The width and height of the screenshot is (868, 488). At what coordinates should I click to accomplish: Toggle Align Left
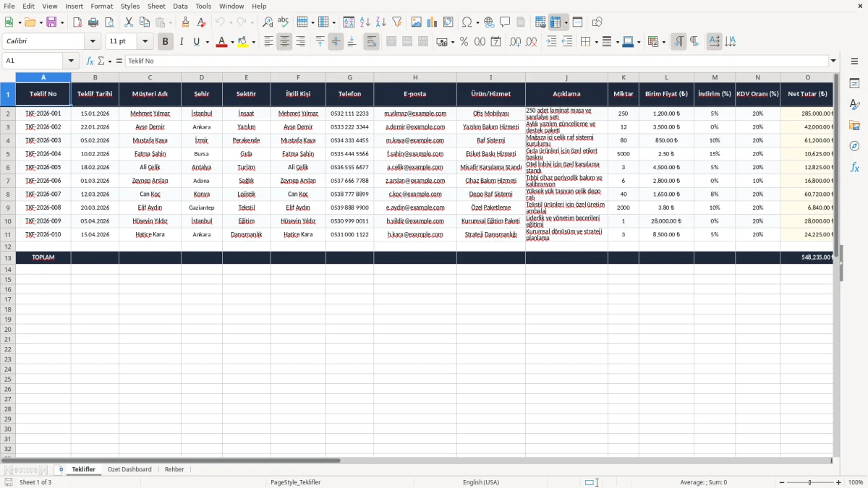[x=269, y=42]
